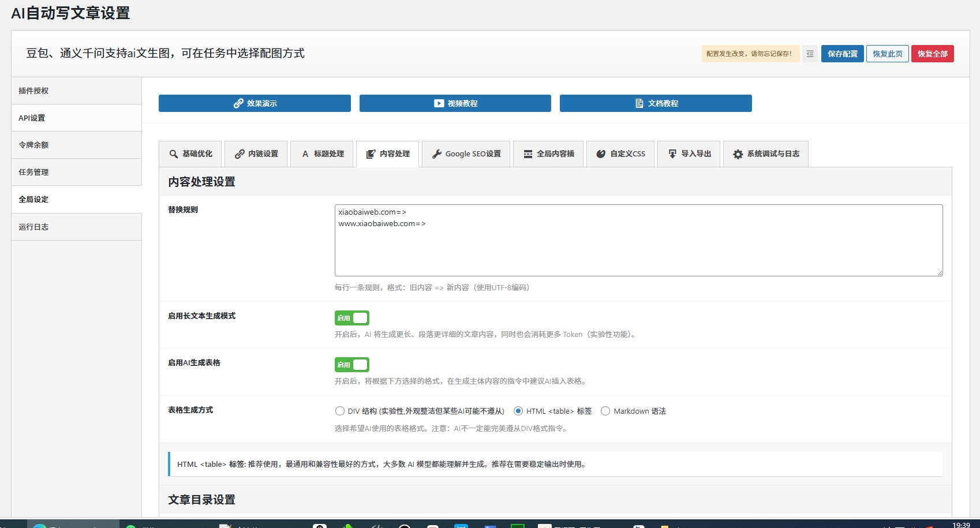
Task: Click inside the 替换规则 text area
Action: 638,248
